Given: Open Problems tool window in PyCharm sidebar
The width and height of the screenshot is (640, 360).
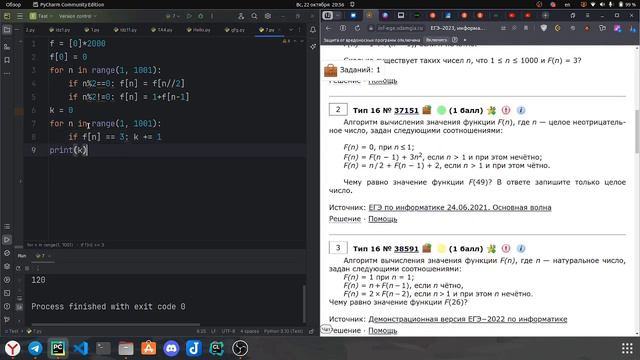Looking at the screenshot, I should (x=7, y=307).
